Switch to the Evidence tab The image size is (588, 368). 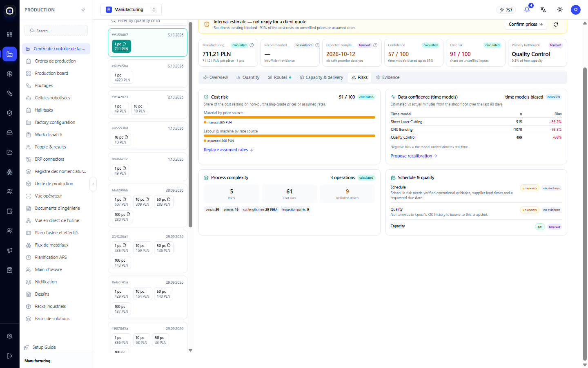(388, 77)
